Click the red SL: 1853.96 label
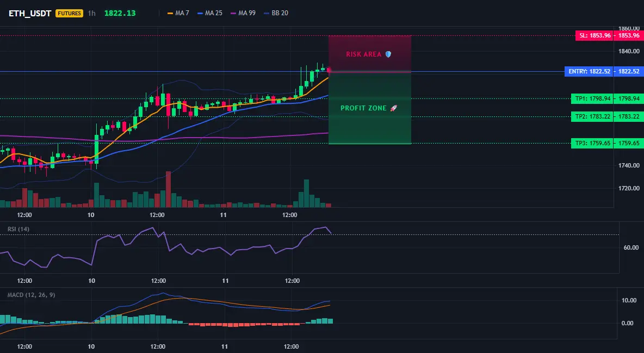 tap(594, 35)
